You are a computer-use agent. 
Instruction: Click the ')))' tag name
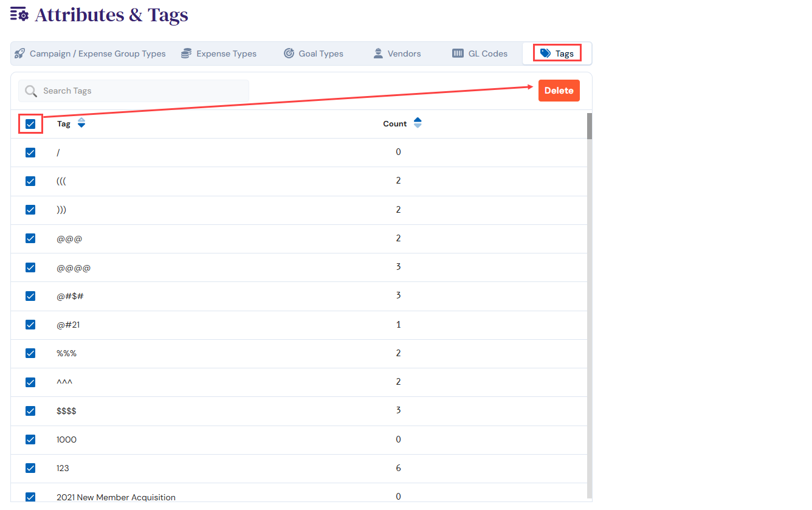61,210
